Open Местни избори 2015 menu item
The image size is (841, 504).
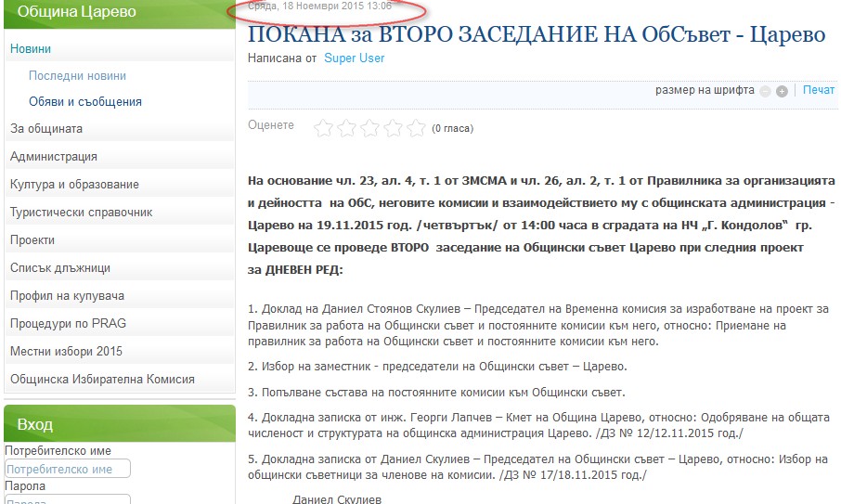[x=120, y=352]
